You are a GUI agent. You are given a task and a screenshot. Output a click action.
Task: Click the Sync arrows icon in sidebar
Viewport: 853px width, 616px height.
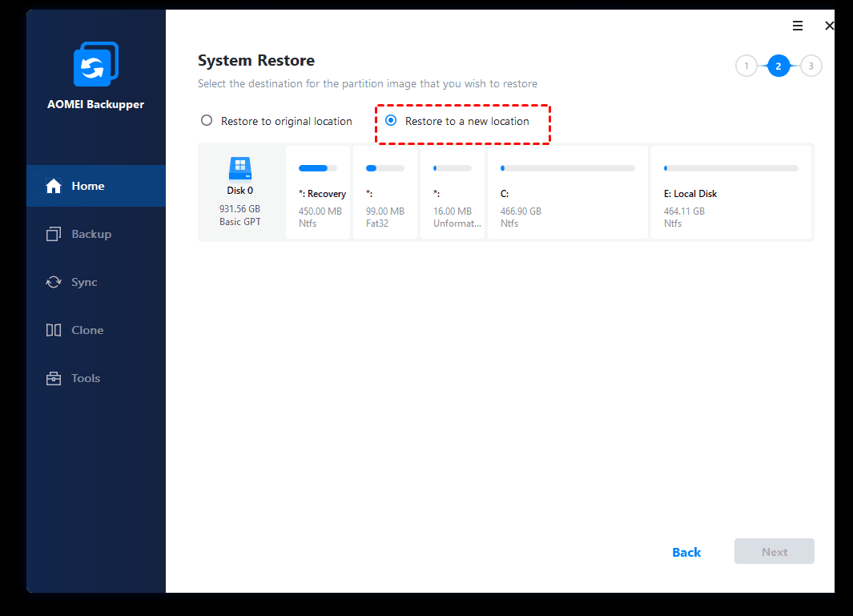pos(54,282)
